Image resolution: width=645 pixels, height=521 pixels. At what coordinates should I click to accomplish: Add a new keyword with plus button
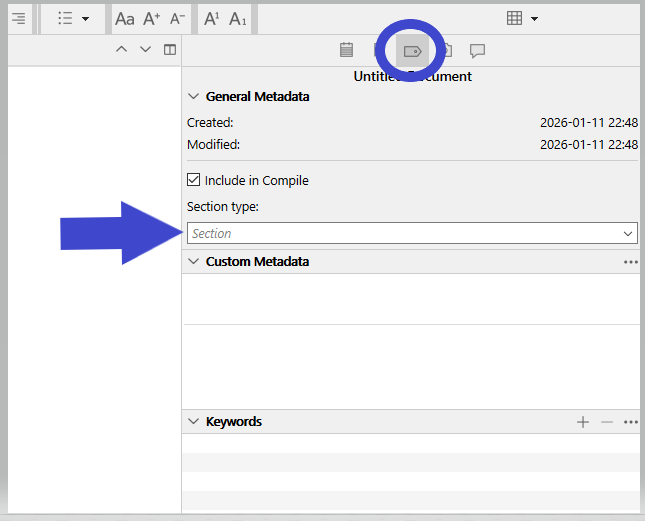click(583, 422)
